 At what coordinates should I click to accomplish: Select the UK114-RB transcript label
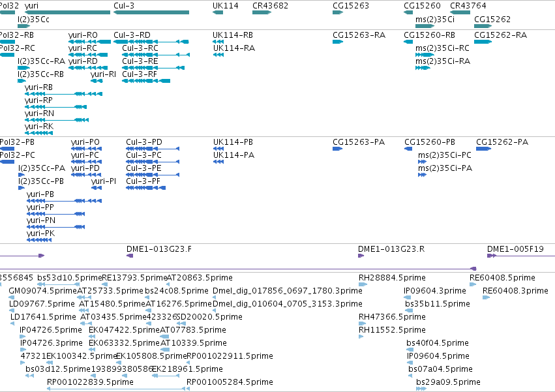tap(233, 35)
